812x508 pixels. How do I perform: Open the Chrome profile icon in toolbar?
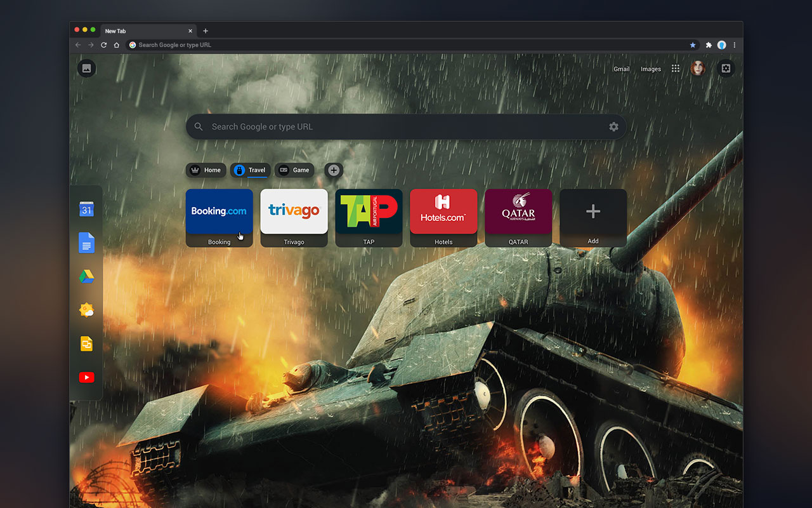coord(722,45)
